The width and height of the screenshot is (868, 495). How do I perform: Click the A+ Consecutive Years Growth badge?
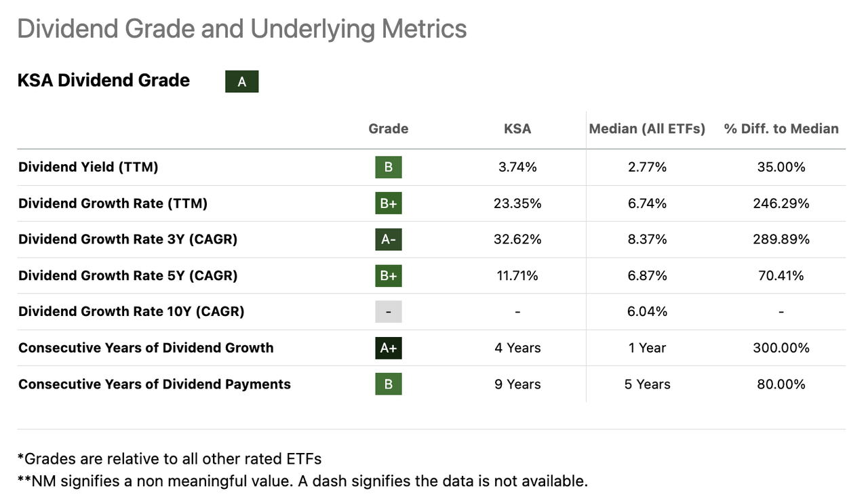388,348
